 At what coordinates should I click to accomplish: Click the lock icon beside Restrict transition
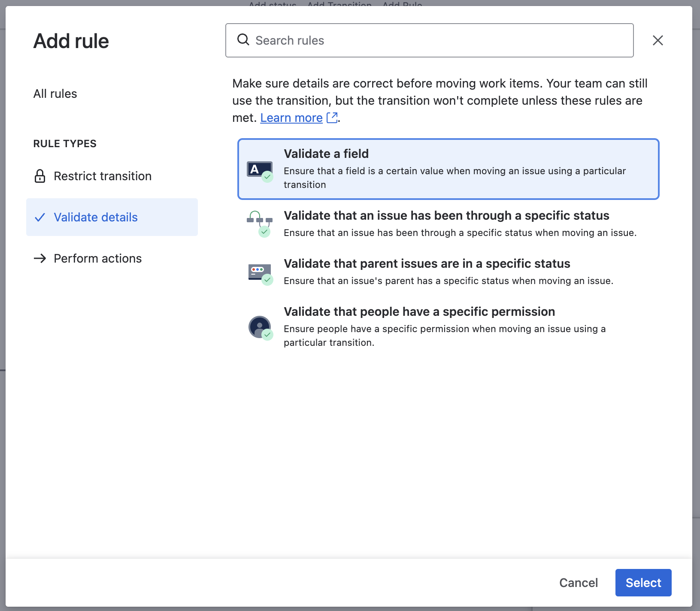point(40,176)
